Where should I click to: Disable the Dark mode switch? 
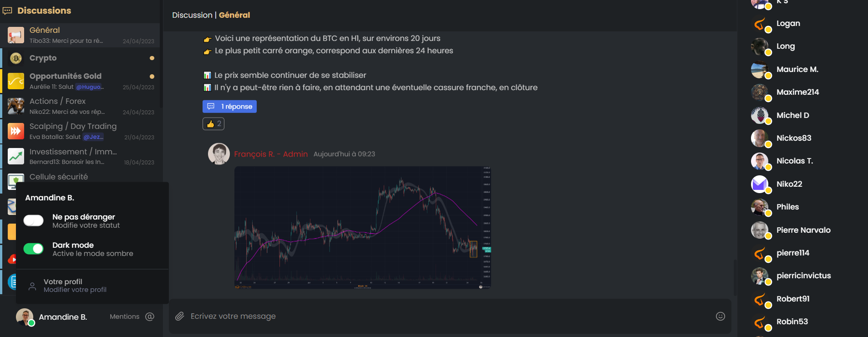pyautogui.click(x=34, y=249)
